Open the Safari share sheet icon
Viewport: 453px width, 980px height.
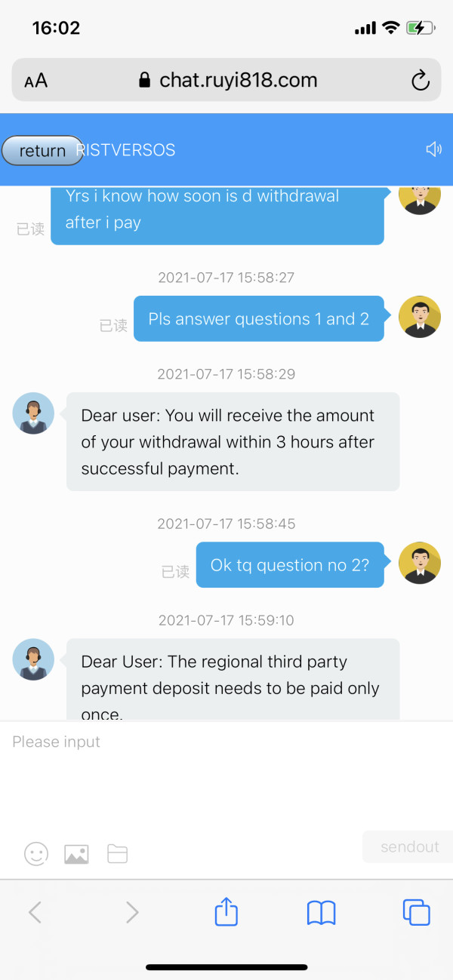(x=226, y=913)
